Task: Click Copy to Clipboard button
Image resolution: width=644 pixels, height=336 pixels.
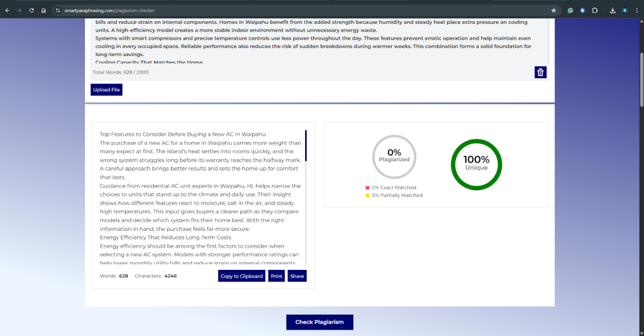Action: [x=242, y=276]
